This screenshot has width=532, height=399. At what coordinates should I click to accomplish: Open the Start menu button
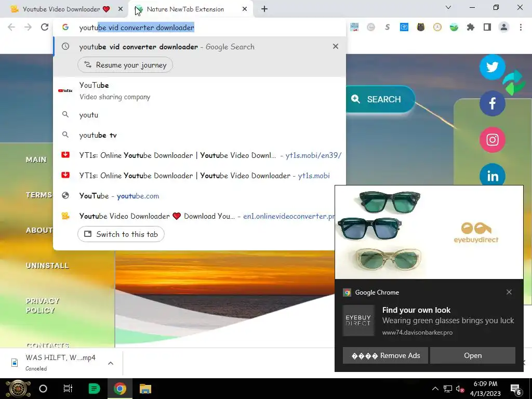pyautogui.click(x=18, y=389)
